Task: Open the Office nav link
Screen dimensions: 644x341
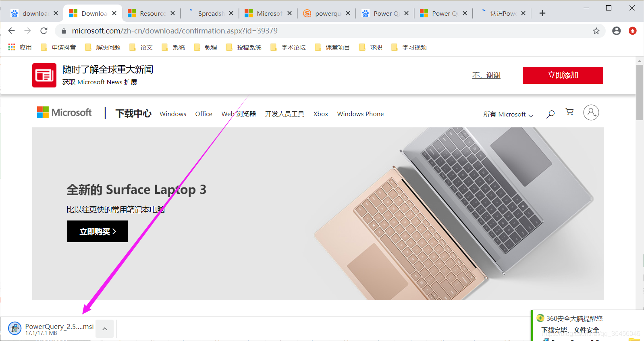Action: (204, 114)
